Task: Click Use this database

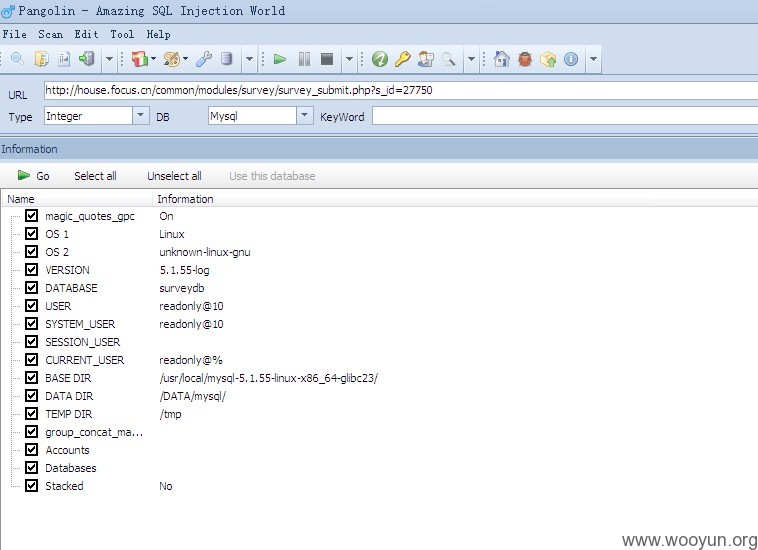Action: click(x=272, y=176)
